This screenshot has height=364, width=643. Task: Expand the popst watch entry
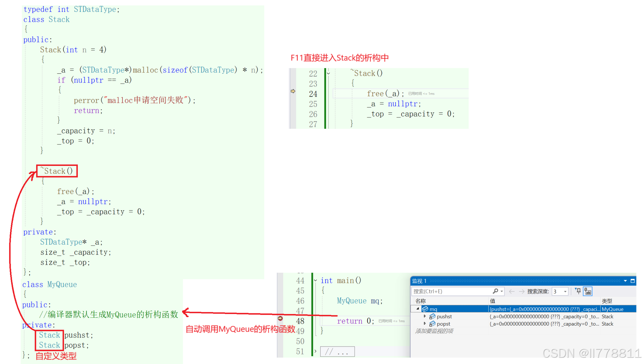tap(425, 324)
